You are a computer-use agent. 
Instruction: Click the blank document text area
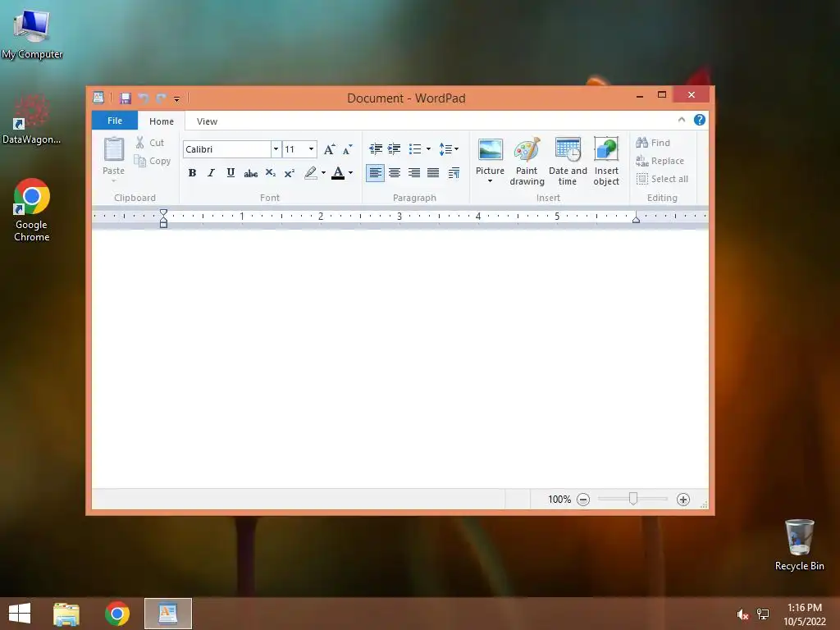(x=399, y=359)
